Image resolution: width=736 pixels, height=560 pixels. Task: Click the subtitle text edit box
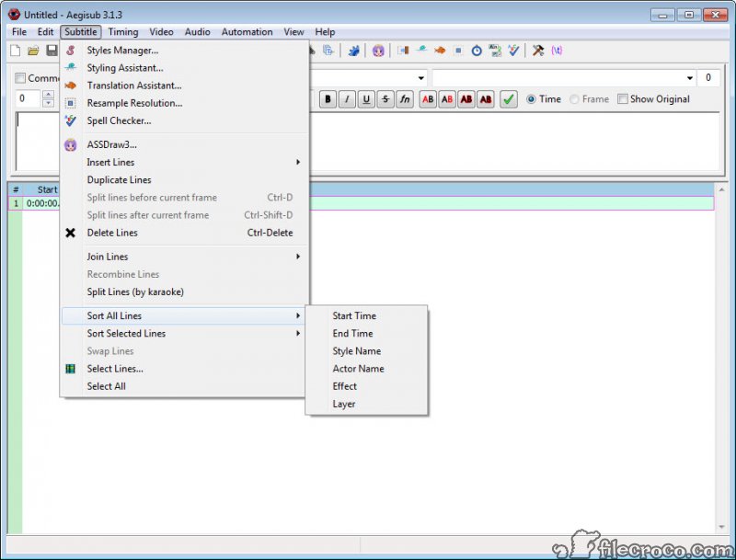[x=367, y=142]
